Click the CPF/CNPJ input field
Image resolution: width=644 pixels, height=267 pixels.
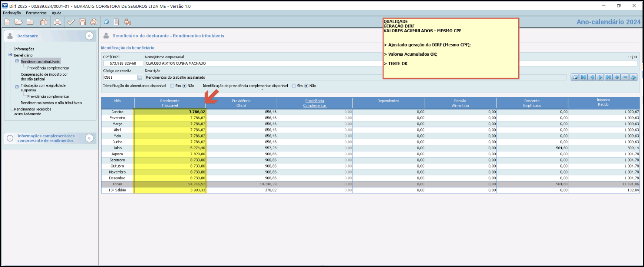point(123,64)
